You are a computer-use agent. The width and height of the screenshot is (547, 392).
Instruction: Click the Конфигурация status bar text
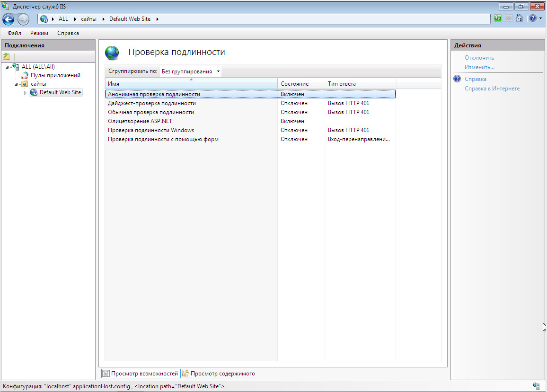(x=114, y=386)
